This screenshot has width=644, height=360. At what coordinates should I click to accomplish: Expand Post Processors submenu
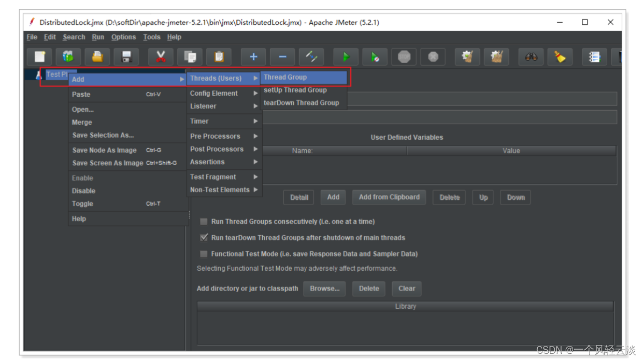pos(224,149)
